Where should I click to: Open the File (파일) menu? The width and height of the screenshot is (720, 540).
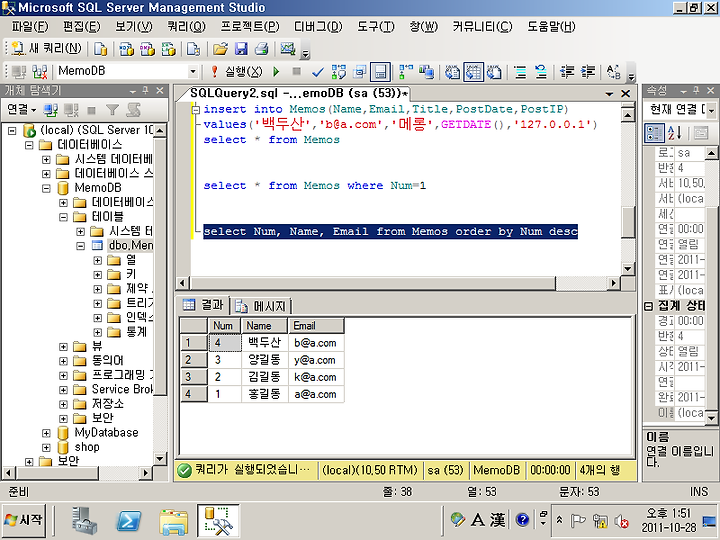click(30, 27)
